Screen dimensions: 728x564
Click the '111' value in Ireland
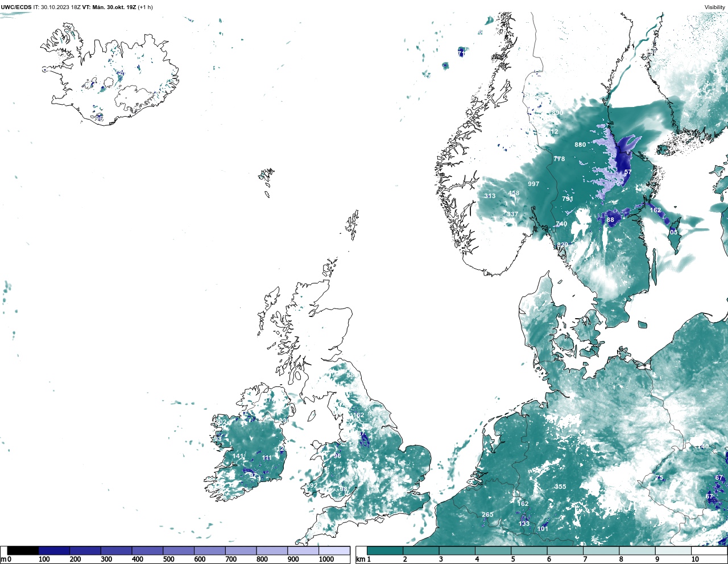[267, 458]
